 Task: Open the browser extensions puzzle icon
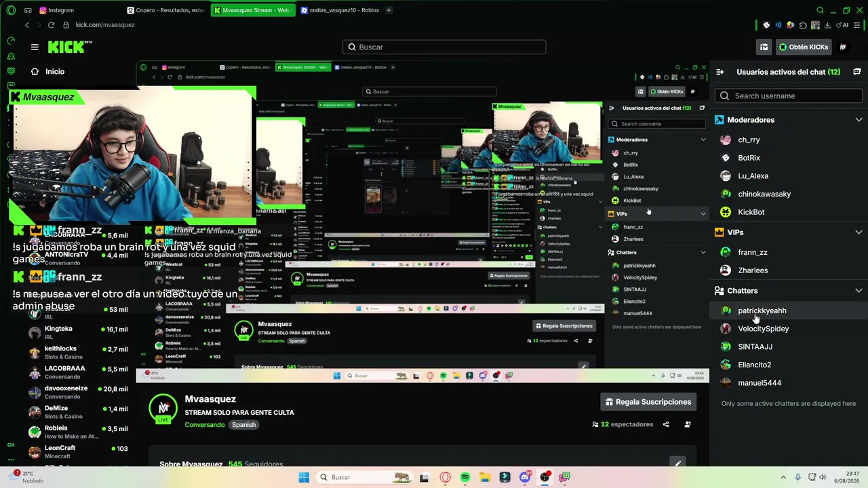pyautogui.click(x=803, y=25)
